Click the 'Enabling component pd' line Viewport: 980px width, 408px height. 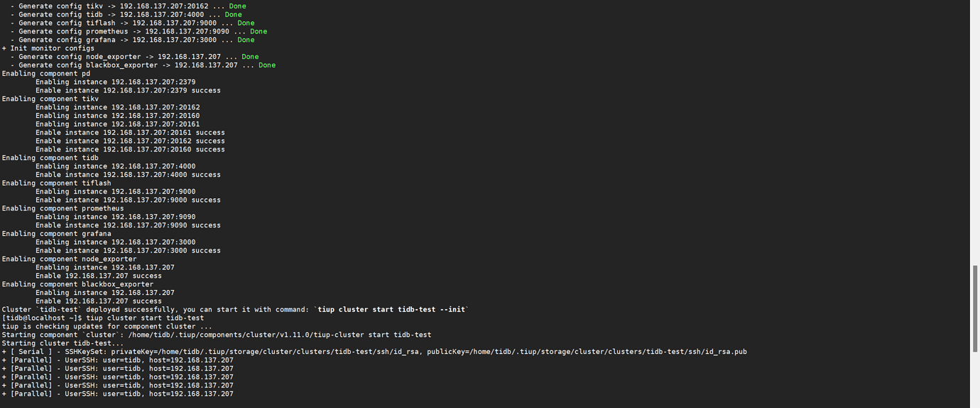pyautogui.click(x=46, y=74)
